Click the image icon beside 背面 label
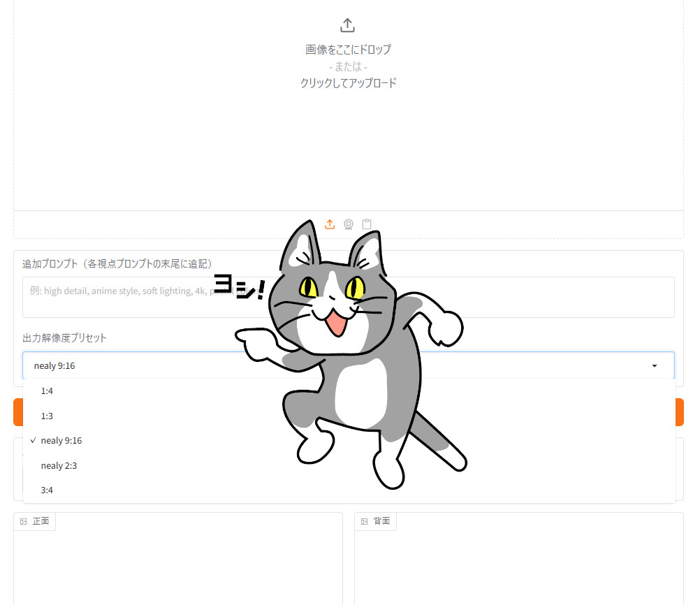The width and height of the screenshot is (700, 605). 365,522
